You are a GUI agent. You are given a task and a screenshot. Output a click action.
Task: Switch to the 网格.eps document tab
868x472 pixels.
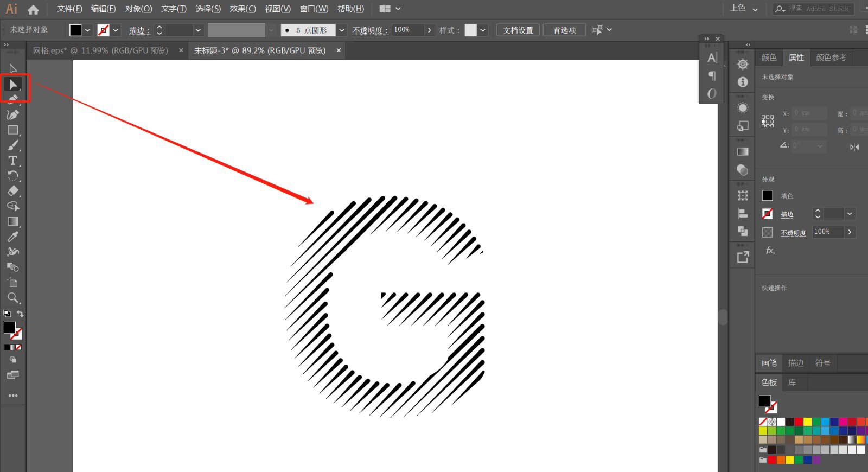pyautogui.click(x=100, y=50)
